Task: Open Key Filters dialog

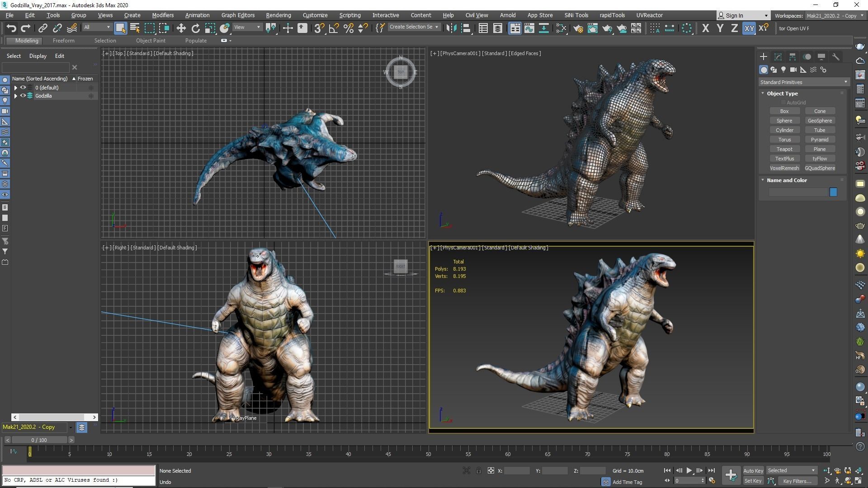Action: click(797, 481)
